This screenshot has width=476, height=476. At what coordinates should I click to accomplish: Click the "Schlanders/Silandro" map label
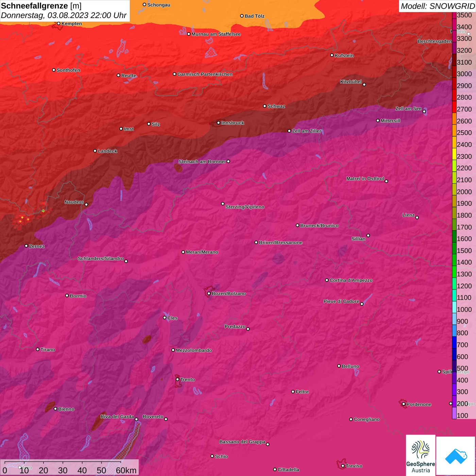tap(101, 258)
